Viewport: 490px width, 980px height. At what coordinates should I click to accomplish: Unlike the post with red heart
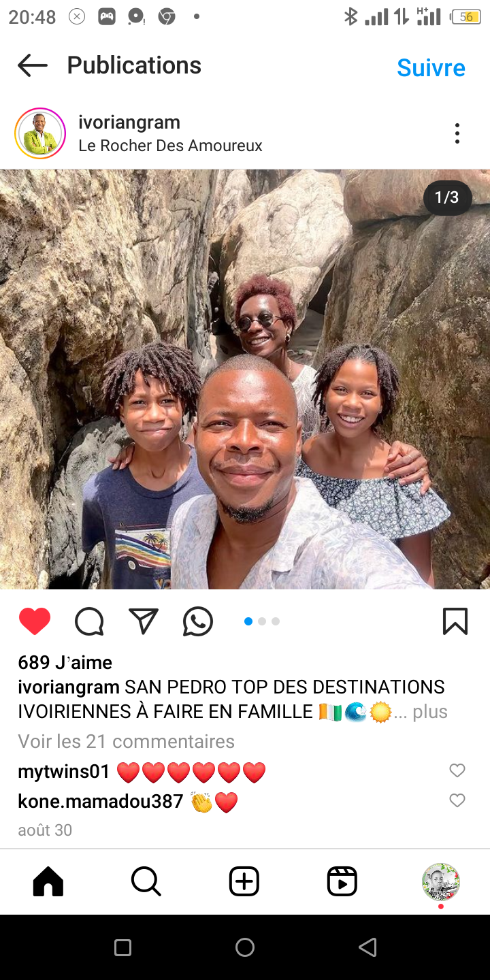click(x=35, y=621)
